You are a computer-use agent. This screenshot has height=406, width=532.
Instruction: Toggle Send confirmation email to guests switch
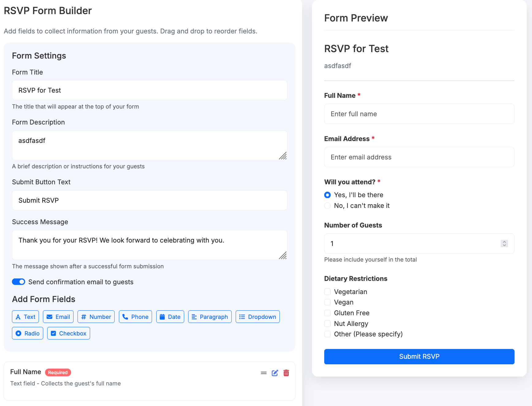tap(19, 282)
